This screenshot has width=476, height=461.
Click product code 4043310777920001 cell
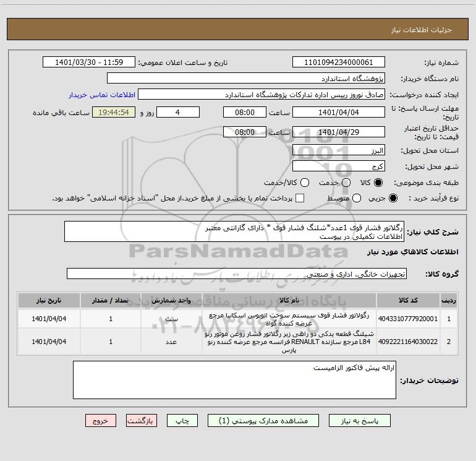tap(408, 319)
